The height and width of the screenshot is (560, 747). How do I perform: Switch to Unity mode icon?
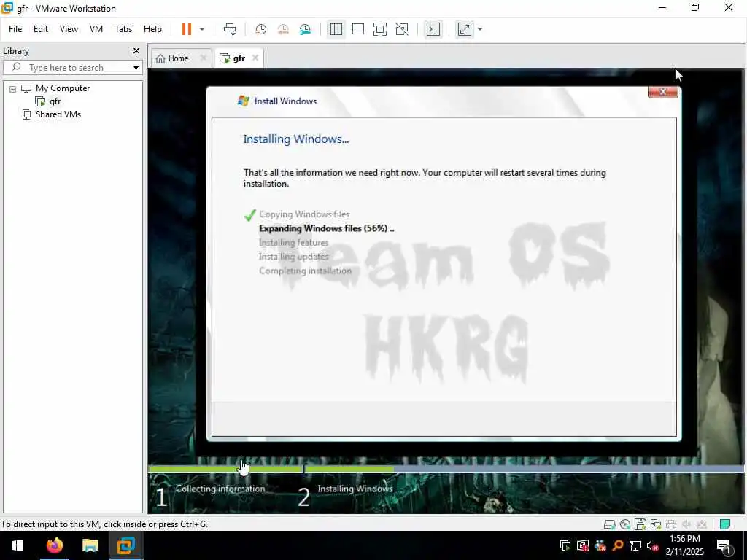point(402,29)
